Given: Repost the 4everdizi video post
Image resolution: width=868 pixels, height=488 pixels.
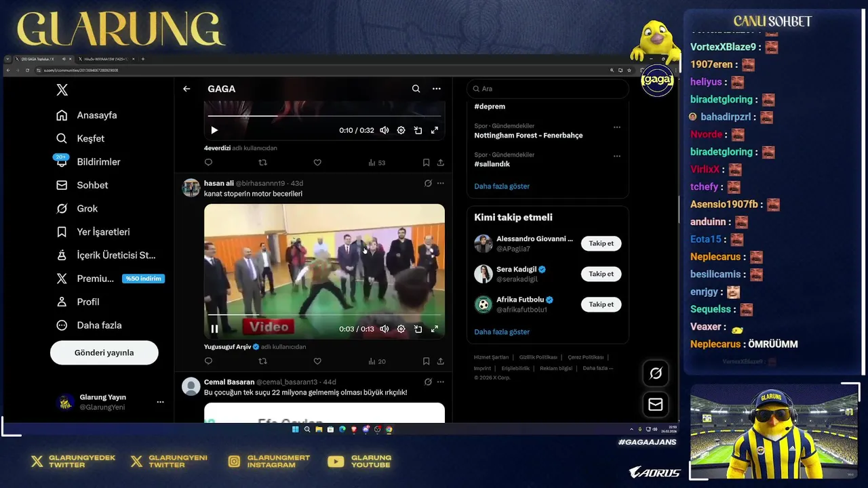Looking at the screenshot, I should 263,163.
